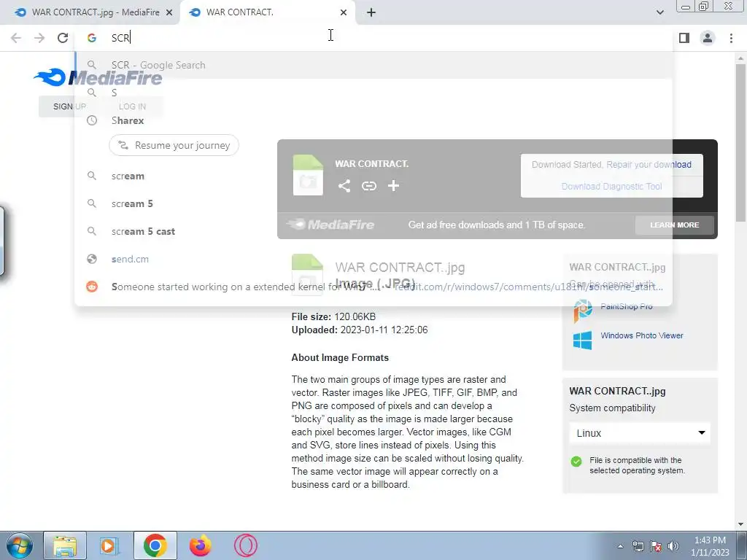Expand the Linux system compatibility dropdown
747x560 pixels.
coord(640,433)
